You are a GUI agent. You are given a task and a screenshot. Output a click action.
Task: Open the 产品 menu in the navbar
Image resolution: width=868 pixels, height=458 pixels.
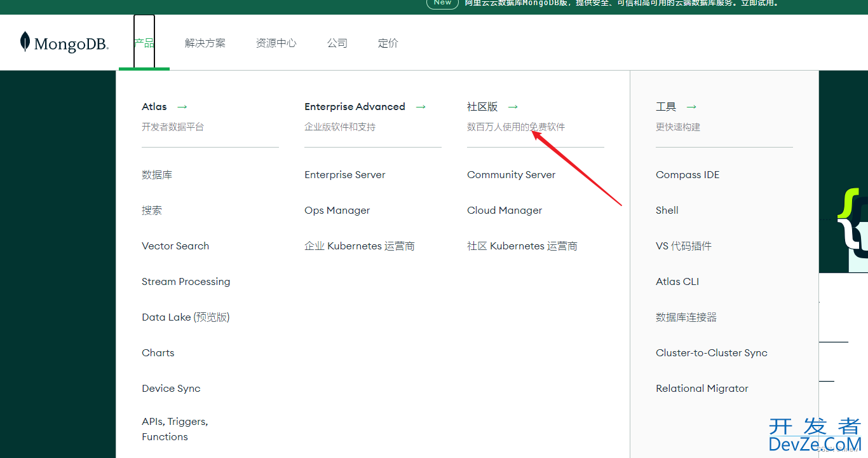pos(144,43)
